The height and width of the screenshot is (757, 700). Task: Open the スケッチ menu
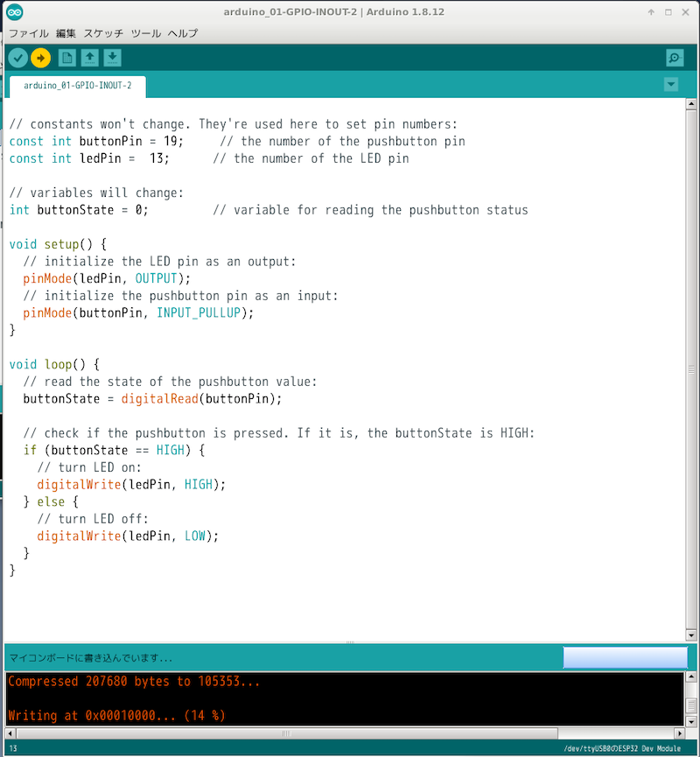[103, 33]
